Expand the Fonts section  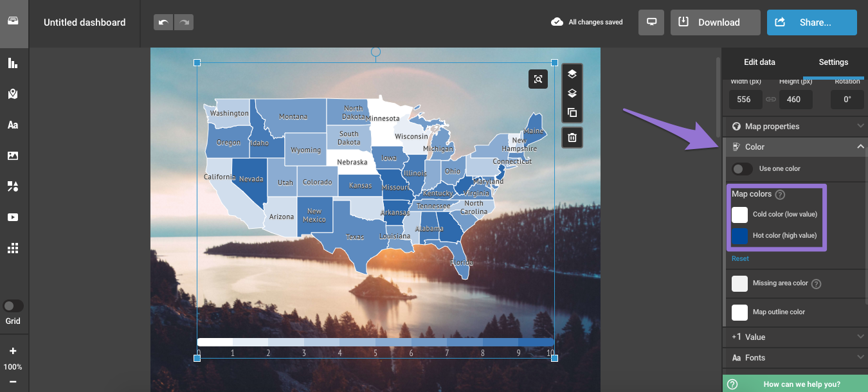795,358
